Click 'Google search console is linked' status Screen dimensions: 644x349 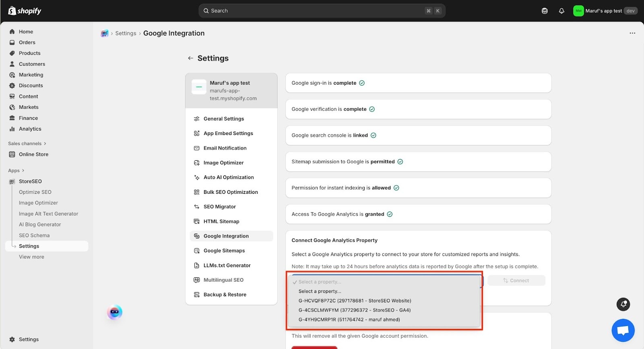[418, 135]
